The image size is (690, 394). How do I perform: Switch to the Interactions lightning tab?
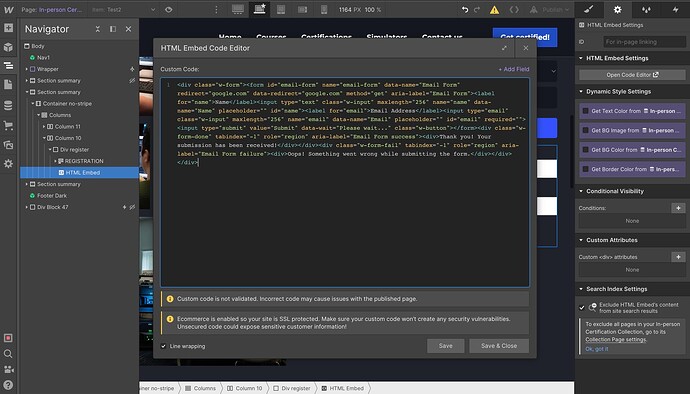(x=675, y=9)
